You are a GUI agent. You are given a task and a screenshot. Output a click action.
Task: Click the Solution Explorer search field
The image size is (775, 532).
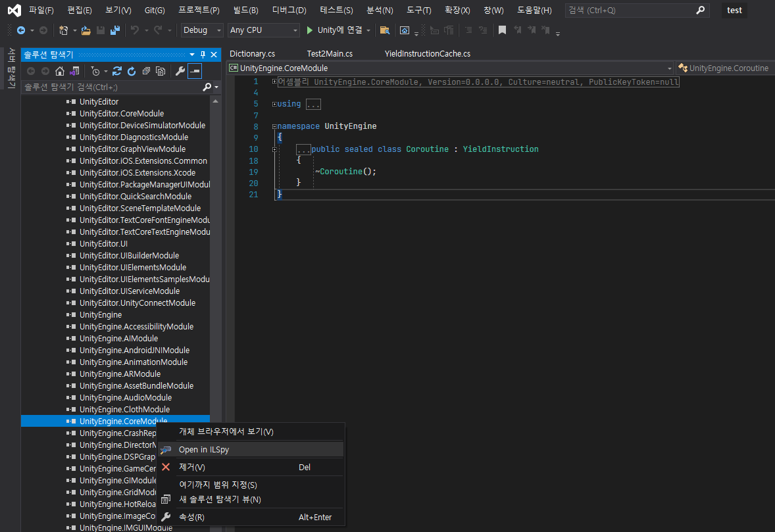(x=113, y=87)
